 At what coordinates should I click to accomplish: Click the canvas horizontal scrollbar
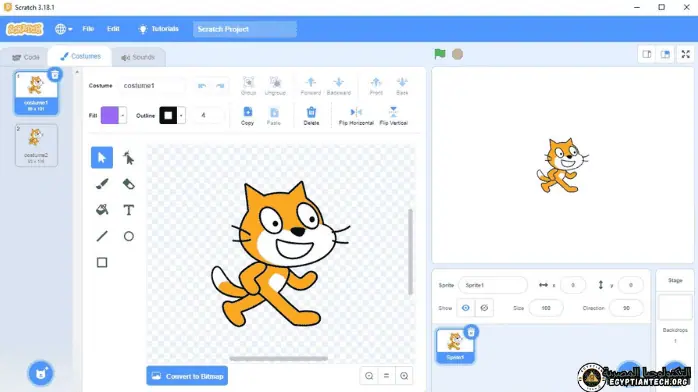point(279,358)
